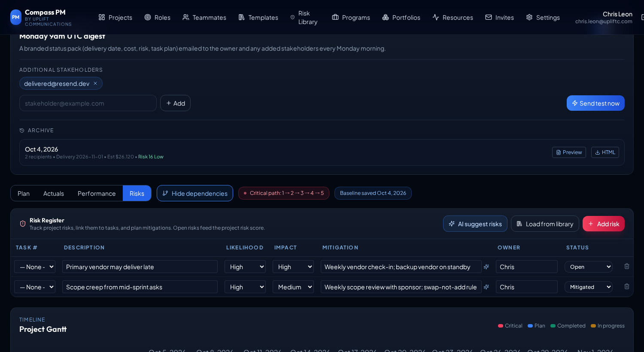Image resolution: width=644 pixels, height=352 pixels.
Task: Delete the scope creep risk row
Action: [x=626, y=287]
